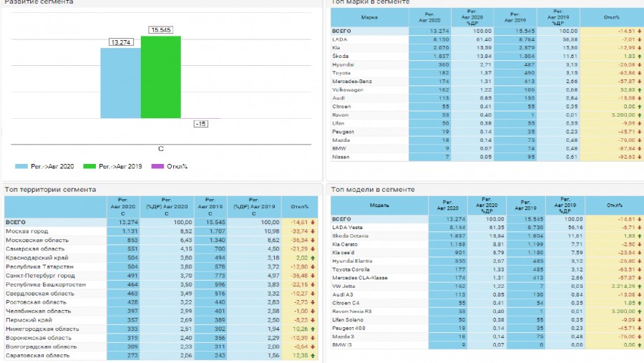Click the up arrow in Нижегородская область row
The width and height of the screenshot is (644, 363).
point(313,329)
